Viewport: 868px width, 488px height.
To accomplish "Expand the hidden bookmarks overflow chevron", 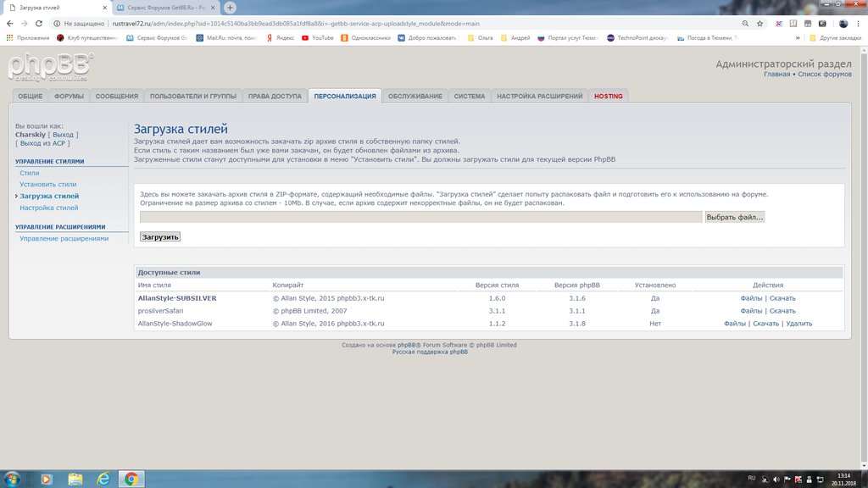I will 798,38.
